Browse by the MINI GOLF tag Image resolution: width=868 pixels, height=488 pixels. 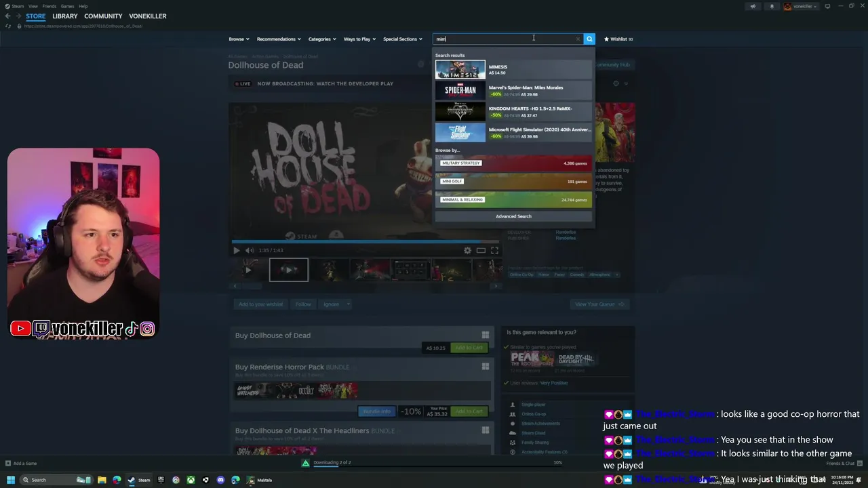point(513,182)
